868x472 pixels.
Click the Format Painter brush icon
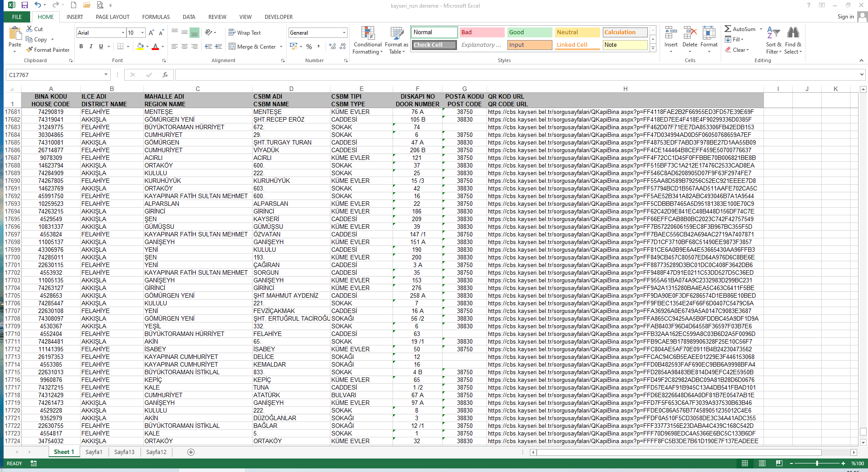pos(30,50)
